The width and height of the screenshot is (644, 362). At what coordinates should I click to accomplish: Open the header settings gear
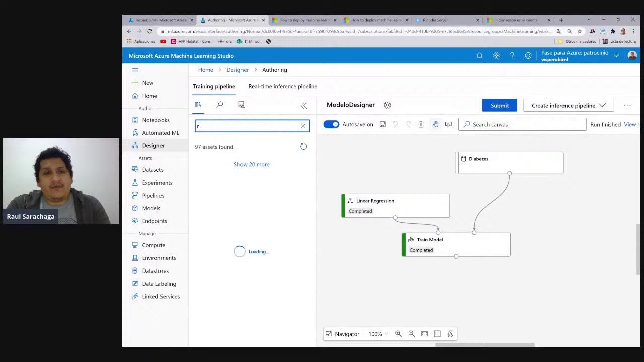tap(496, 56)
